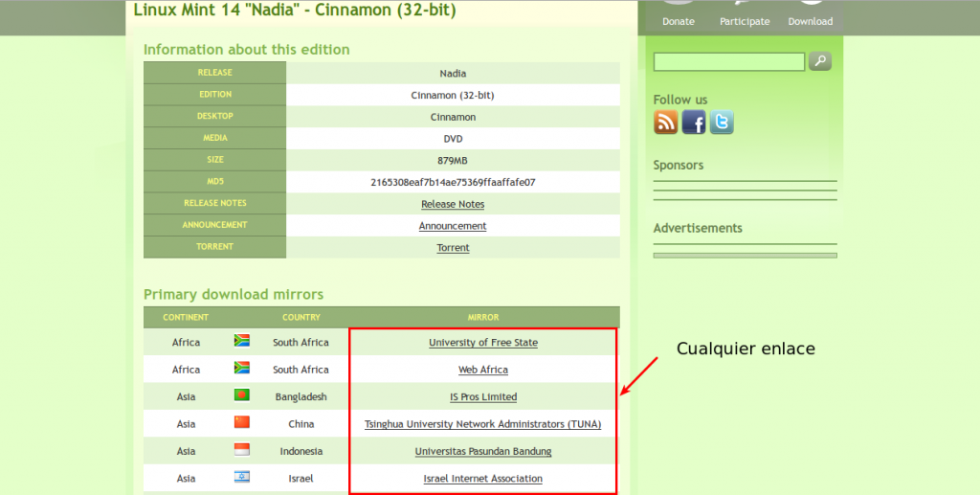Open the RSS feed icon
This screenshot has height=495, width=980.
(x=666, y=123)
